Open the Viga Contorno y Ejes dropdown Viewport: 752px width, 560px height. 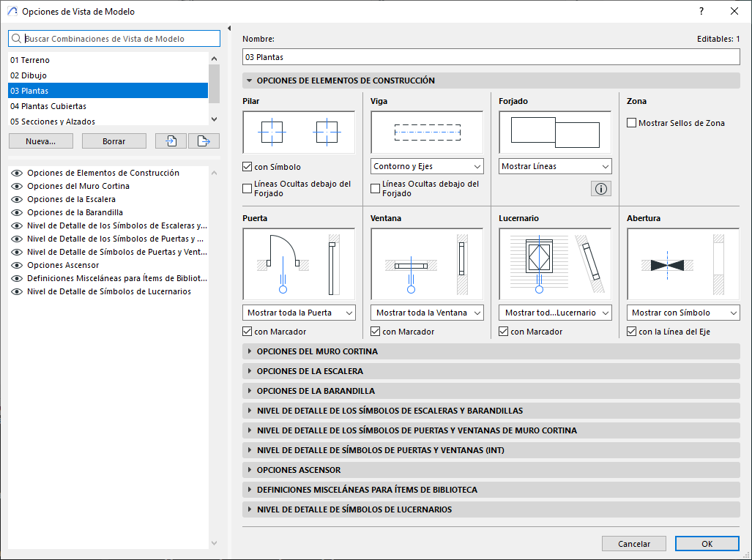(x=427, y=166)
